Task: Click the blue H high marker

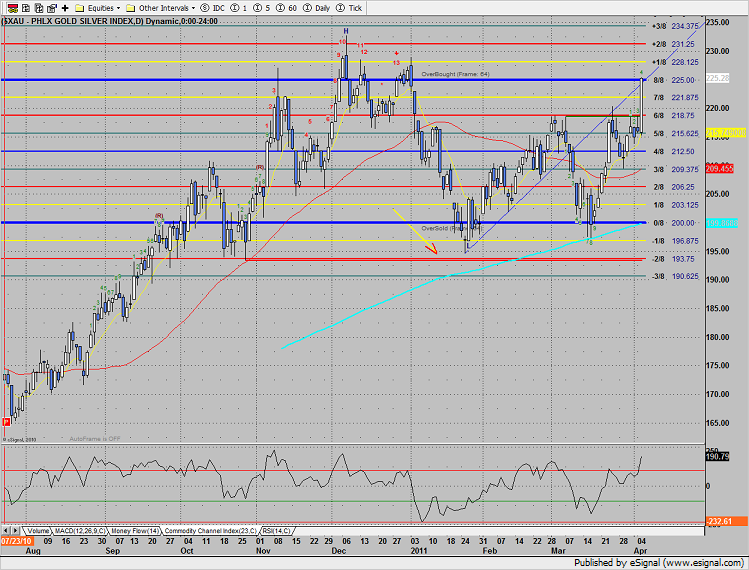Action: click(346, 32)
